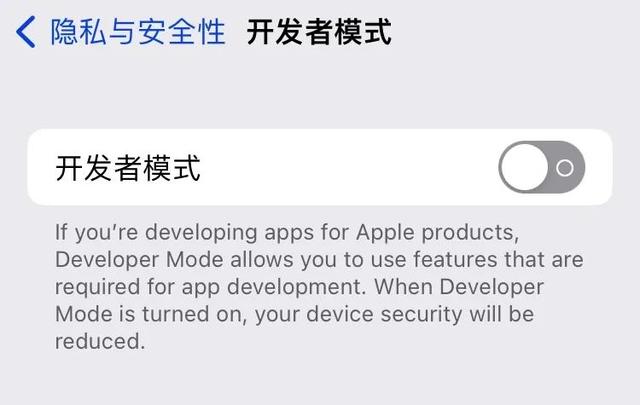
Task: Click the final word 'reduced.'
Action: tap(100, 341)
